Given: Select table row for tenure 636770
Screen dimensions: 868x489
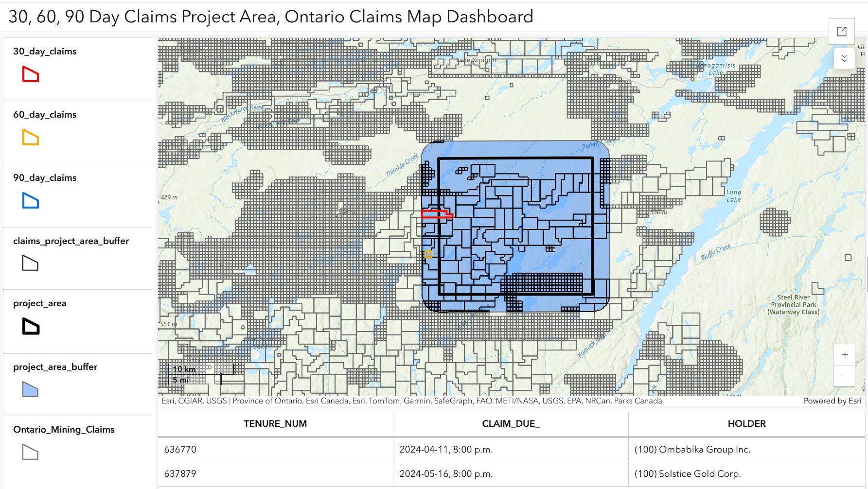Looking at the screenshot, I should (x=275, y=450).
